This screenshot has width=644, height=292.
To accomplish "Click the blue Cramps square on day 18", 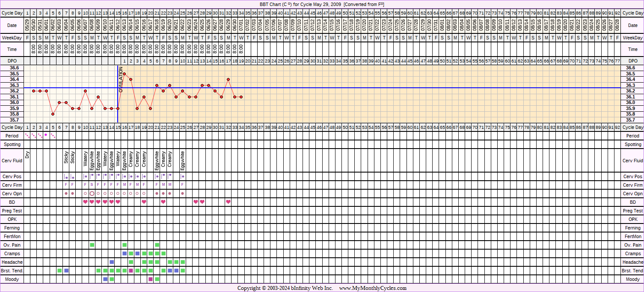I will point(137,253).
